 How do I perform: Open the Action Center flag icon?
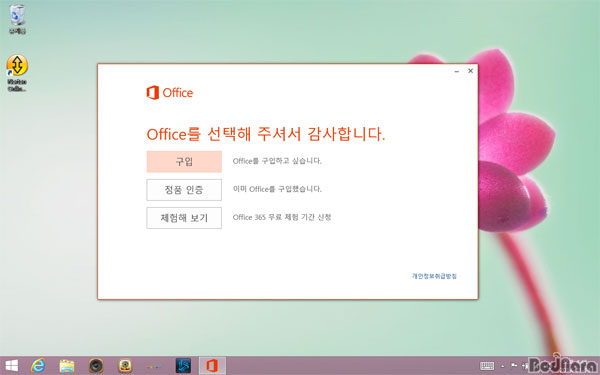[x=514, y=366]
